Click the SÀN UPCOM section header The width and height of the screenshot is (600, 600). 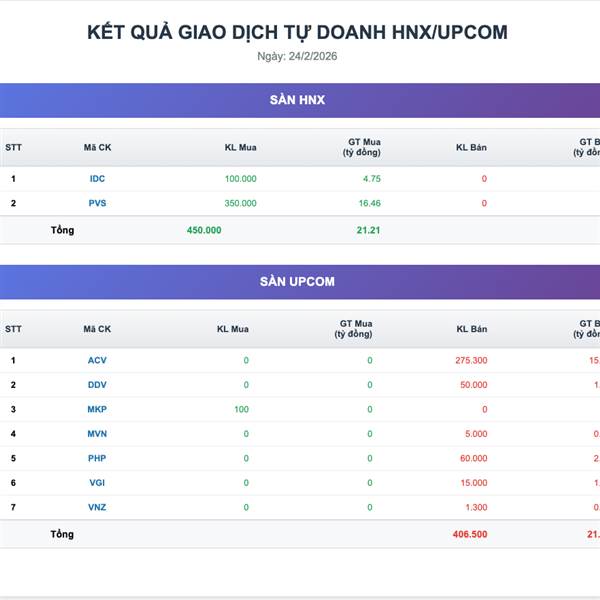[x=298, y=282]
